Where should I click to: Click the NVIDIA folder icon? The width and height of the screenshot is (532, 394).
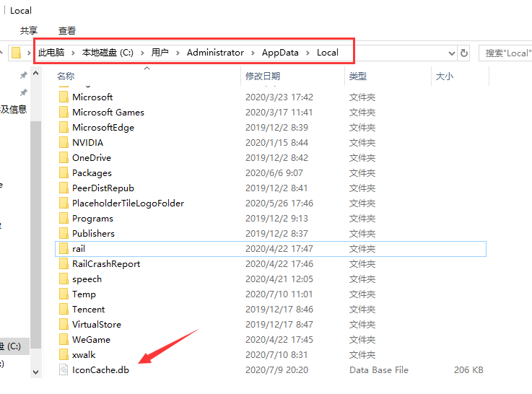click(64, 143)
